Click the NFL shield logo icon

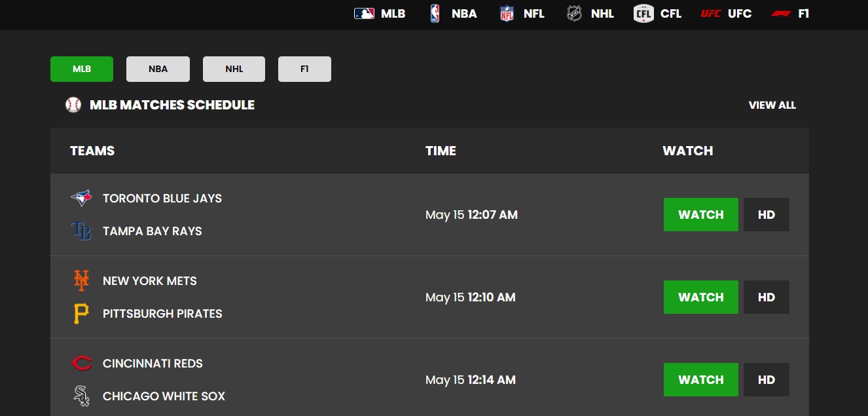(507, 14)
